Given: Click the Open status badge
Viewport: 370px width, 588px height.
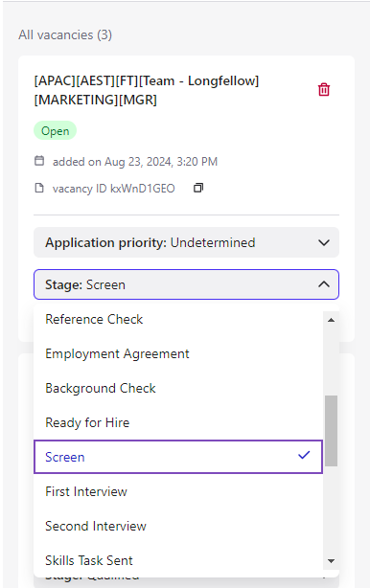Looking at the screenshot, I should click(x=56, y=131).
